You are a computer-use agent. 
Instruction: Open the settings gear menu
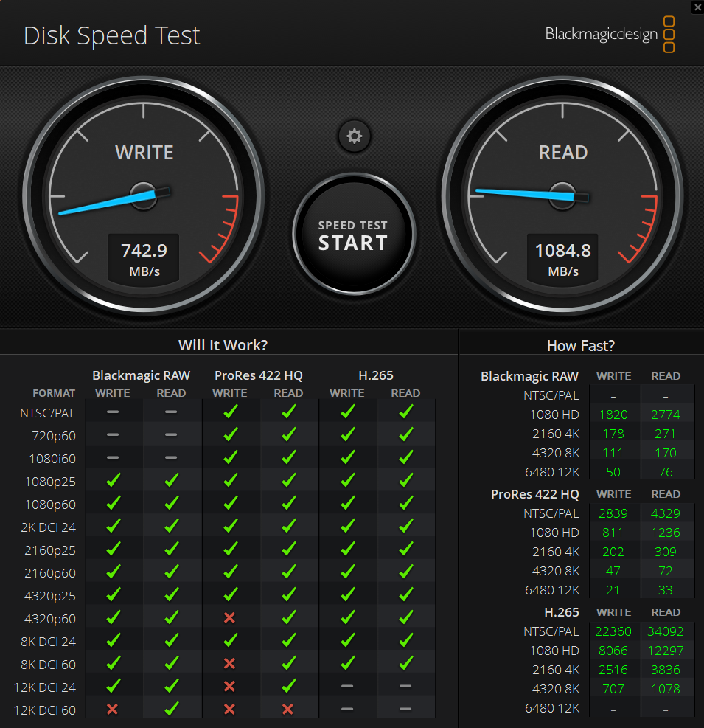(354, 136)
